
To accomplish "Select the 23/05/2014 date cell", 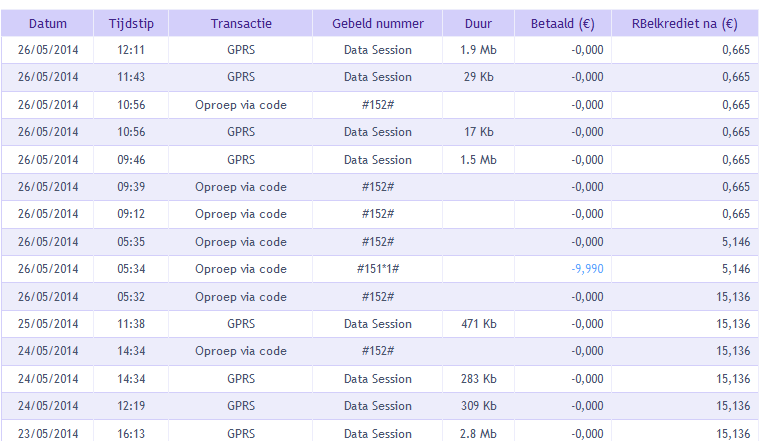I will pyautogui.click(x=47, y=434).
